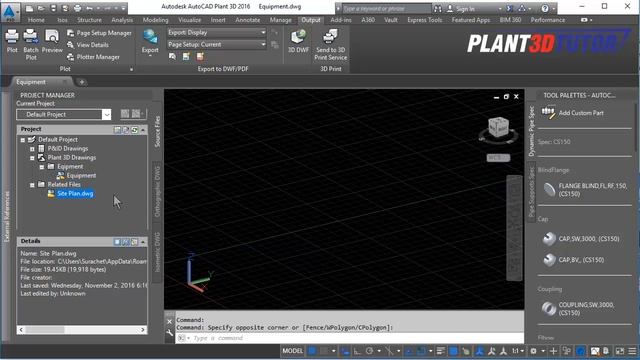This screenshot has width=640, height=360.
Task: Open the Source Files side tab
Action: (158, 131)
